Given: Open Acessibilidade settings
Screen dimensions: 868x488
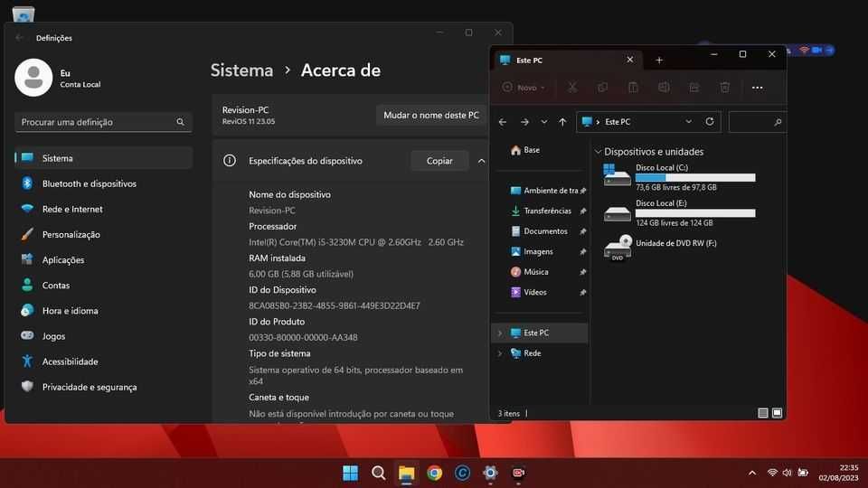Looking at the screenshot, I should pyautogui.click(x=103, y=361).
